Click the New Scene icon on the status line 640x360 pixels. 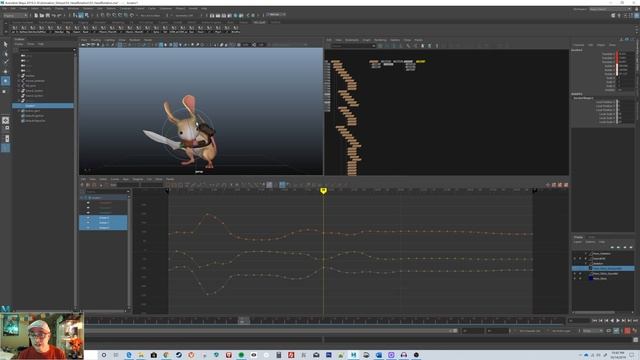tap(36, 16)
